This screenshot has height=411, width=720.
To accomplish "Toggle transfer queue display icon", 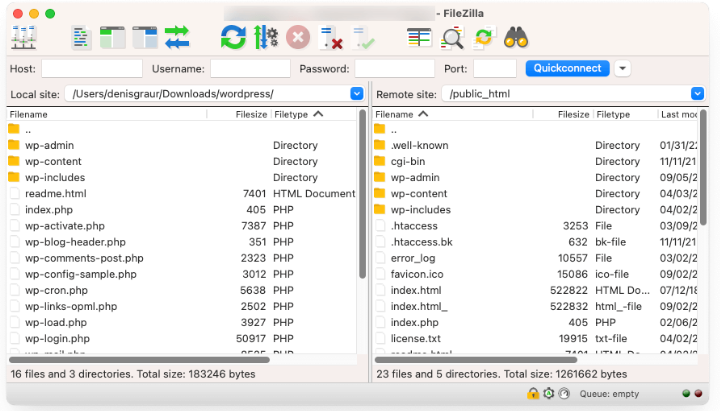I will (177, 37).
